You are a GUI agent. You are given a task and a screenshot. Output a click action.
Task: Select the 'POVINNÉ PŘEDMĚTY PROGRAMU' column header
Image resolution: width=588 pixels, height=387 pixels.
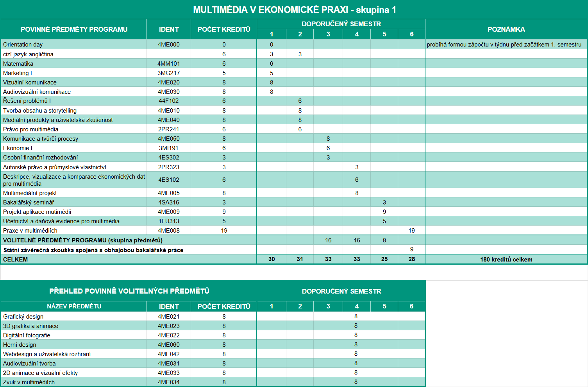tap(74, 29)
